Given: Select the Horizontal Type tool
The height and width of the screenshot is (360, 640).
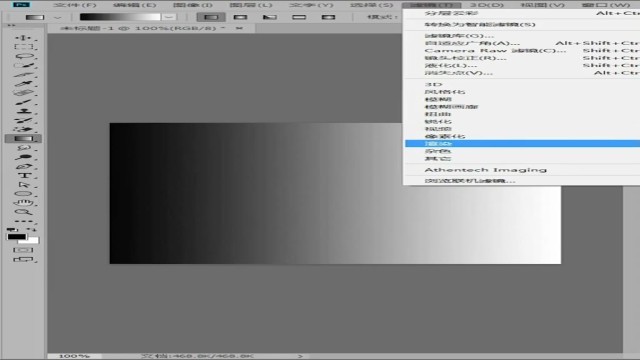Looking at the screenshot, I should pyautogui.click(x=23, y=176).
